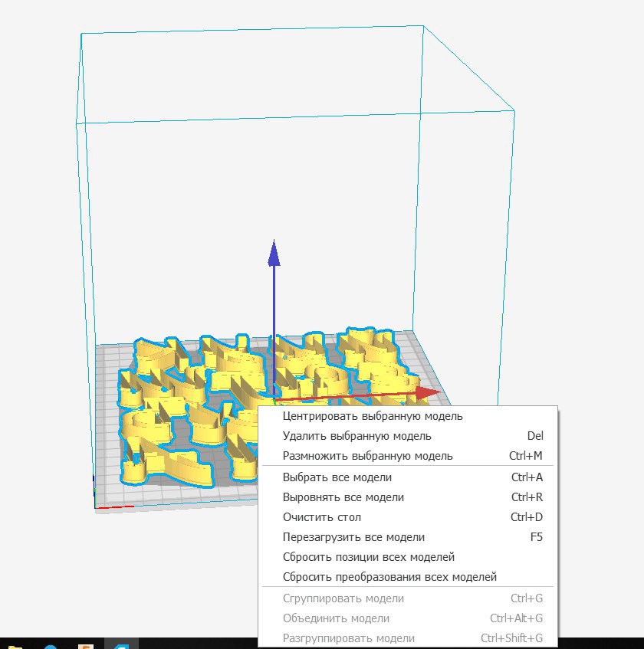Select 'Удалить выбранную модель' menu entry
The width and height of the screenshot is (644, 649).
408,436
